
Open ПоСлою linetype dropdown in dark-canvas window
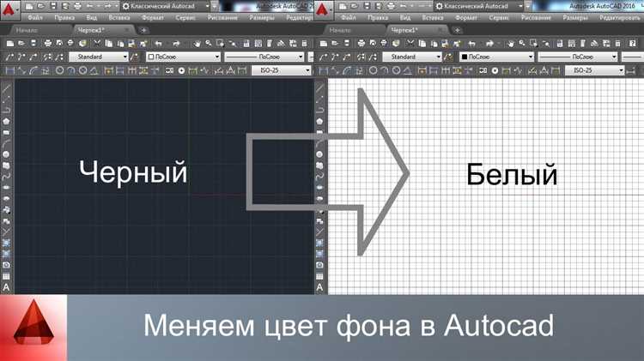264,57
